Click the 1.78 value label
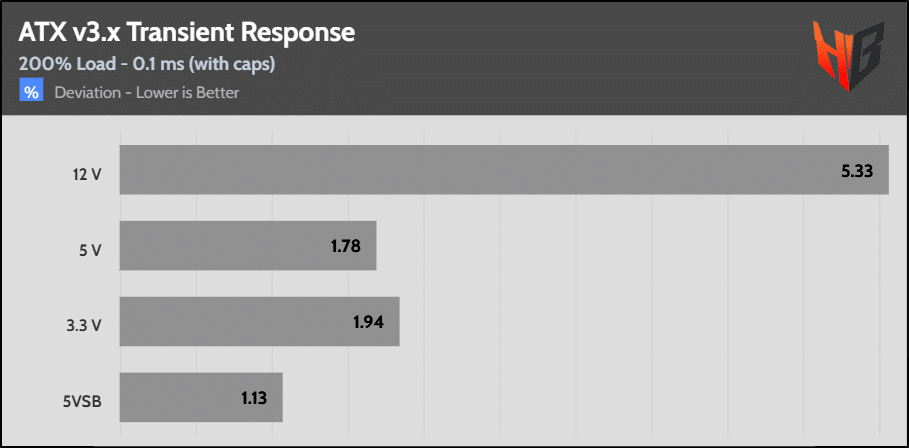The image size is (909, 448). 345,247
